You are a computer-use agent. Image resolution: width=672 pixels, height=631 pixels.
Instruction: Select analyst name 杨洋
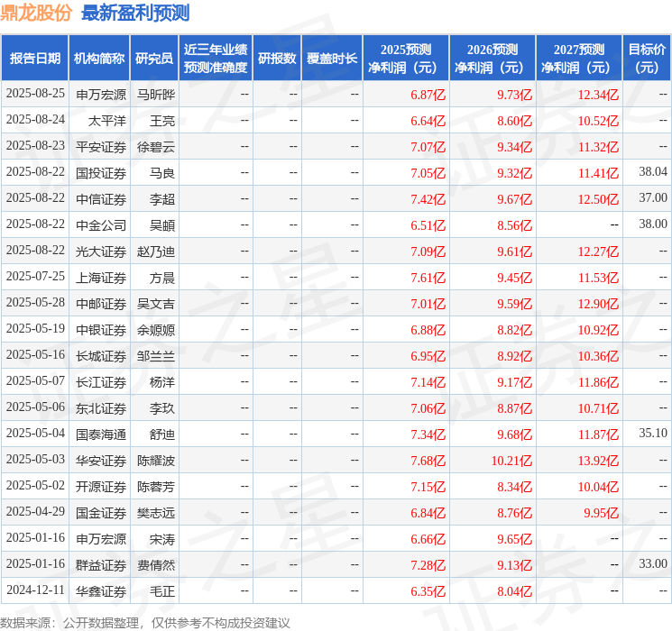click(162, 382)
